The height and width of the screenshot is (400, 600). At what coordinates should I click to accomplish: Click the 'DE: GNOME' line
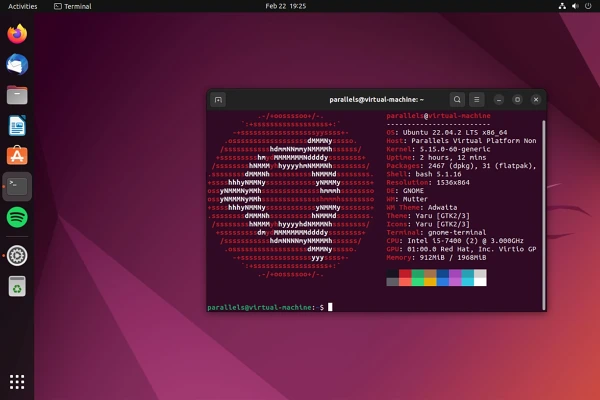click(x=405, y=191)
